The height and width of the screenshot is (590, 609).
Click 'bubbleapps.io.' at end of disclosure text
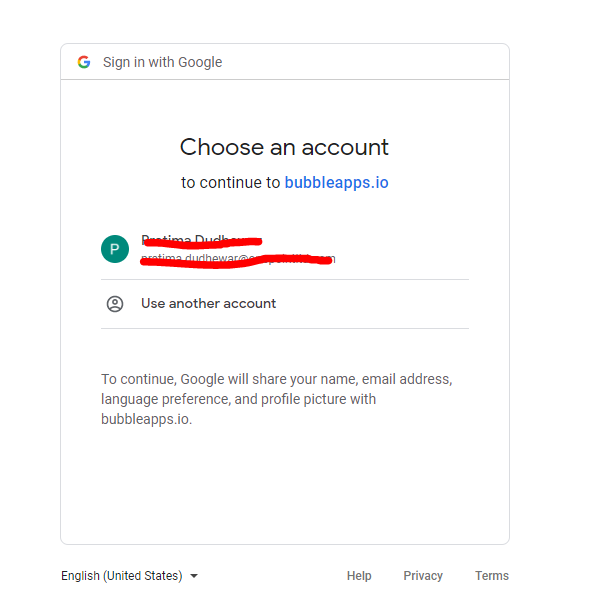point(146,419)
